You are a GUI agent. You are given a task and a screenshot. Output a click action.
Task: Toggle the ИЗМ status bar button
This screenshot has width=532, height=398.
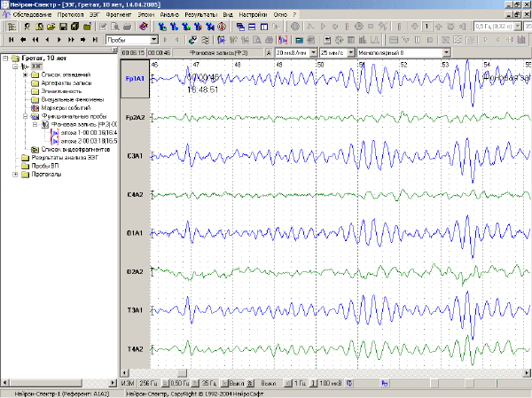(x=127, y=383)
